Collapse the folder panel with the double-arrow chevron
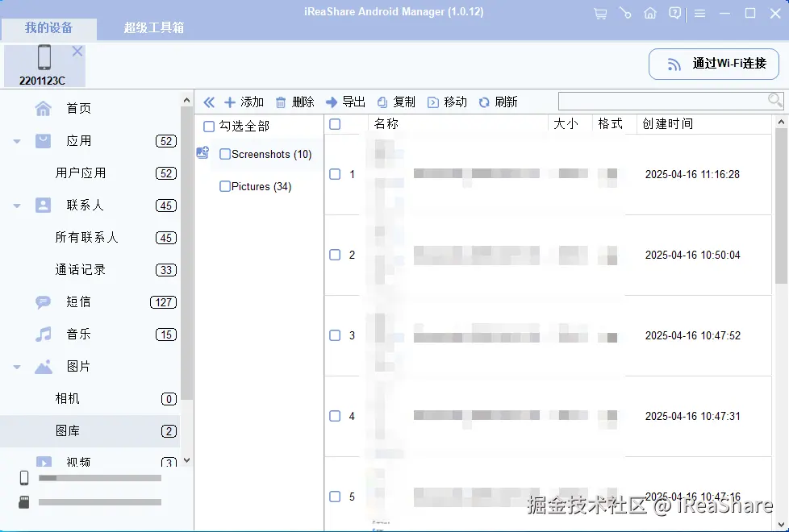 [x=208, y=102]
